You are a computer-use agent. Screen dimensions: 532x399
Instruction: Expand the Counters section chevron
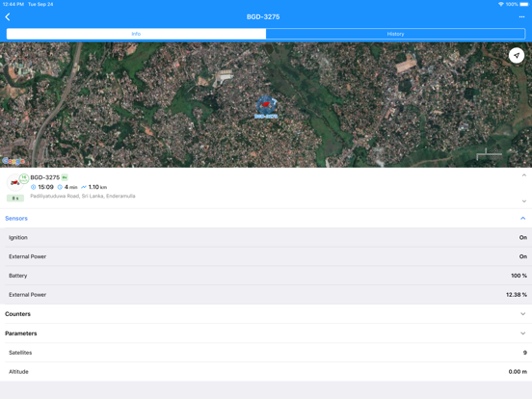click(x=522, y=314)
